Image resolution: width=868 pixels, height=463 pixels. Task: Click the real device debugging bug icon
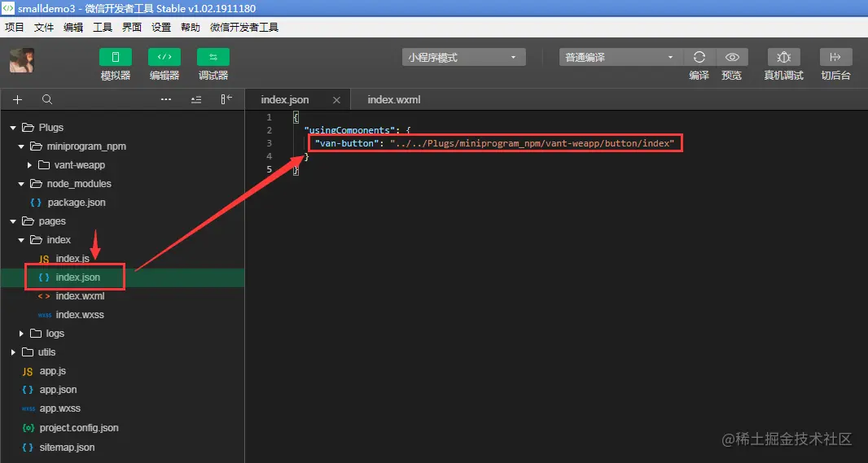[x=783, y=57]
